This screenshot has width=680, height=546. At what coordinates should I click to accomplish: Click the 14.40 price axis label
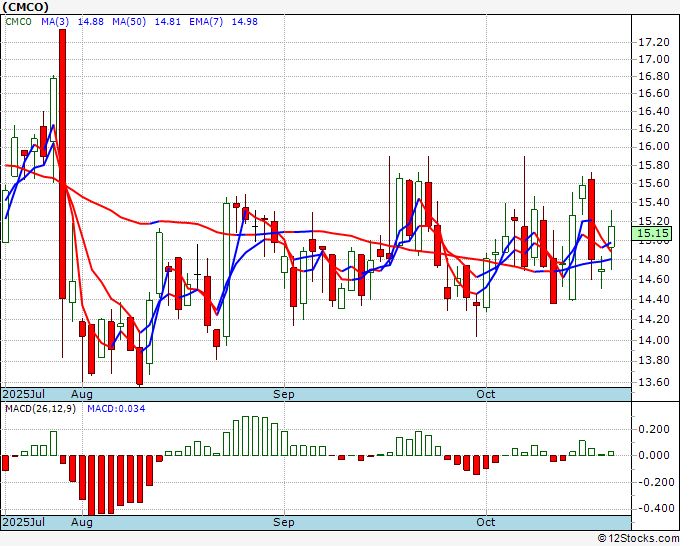[654, 299]
